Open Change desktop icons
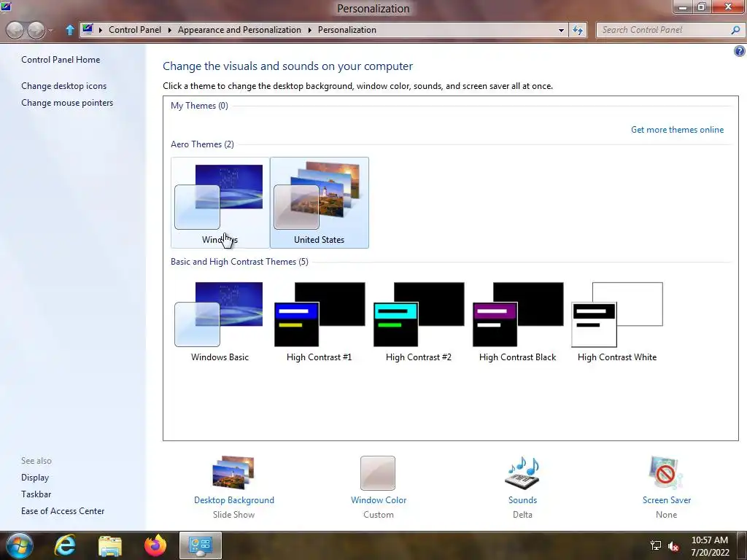Viewport: 747px width, 560px height. (x=64, y=86)
